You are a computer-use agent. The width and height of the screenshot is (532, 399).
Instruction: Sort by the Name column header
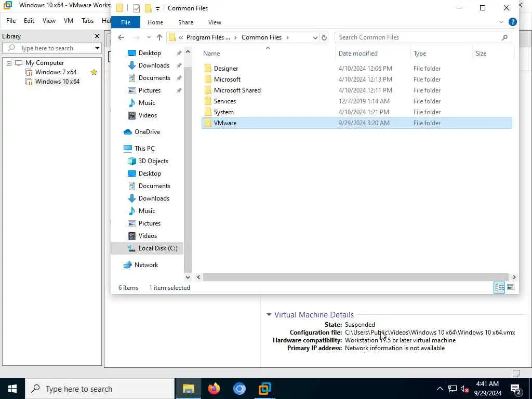click(268, 54)
